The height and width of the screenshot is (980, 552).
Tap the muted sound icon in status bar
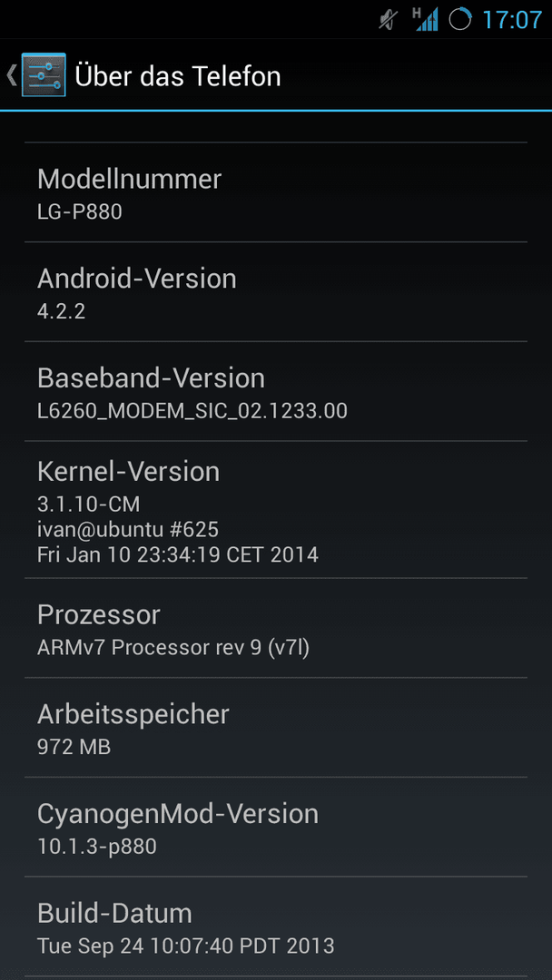pyautogui.click(x=388, y=20)
